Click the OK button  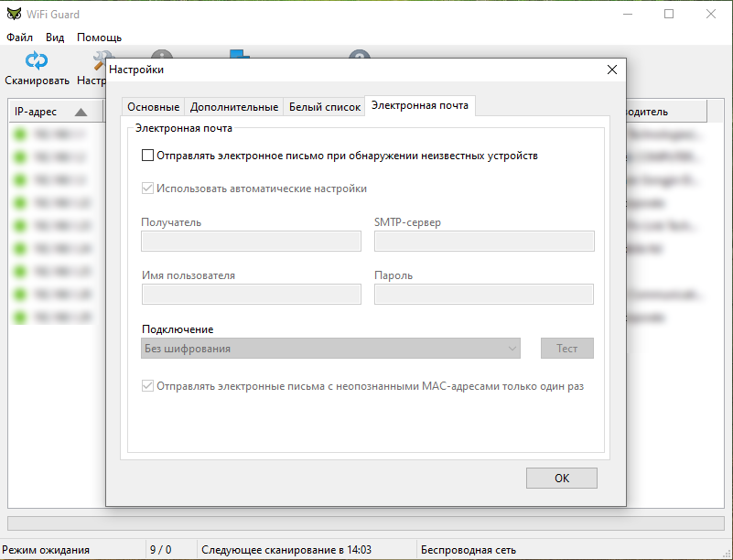(562, 479)
